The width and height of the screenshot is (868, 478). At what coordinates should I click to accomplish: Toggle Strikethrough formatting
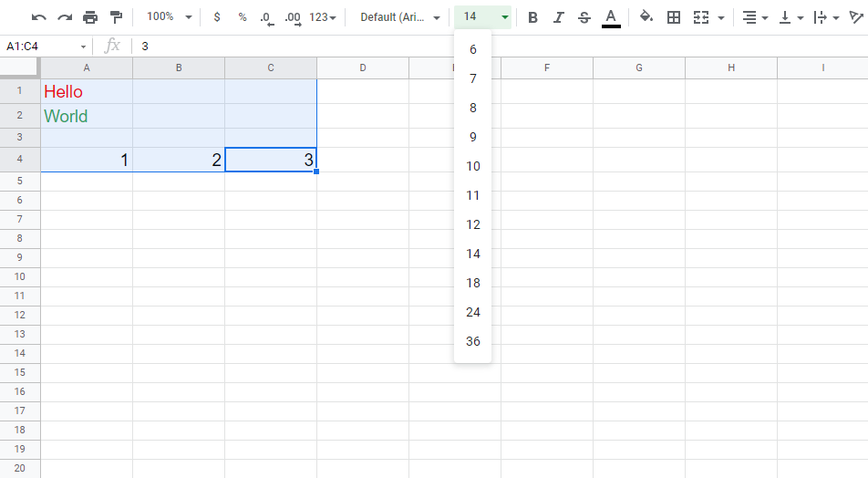point(584,17)
